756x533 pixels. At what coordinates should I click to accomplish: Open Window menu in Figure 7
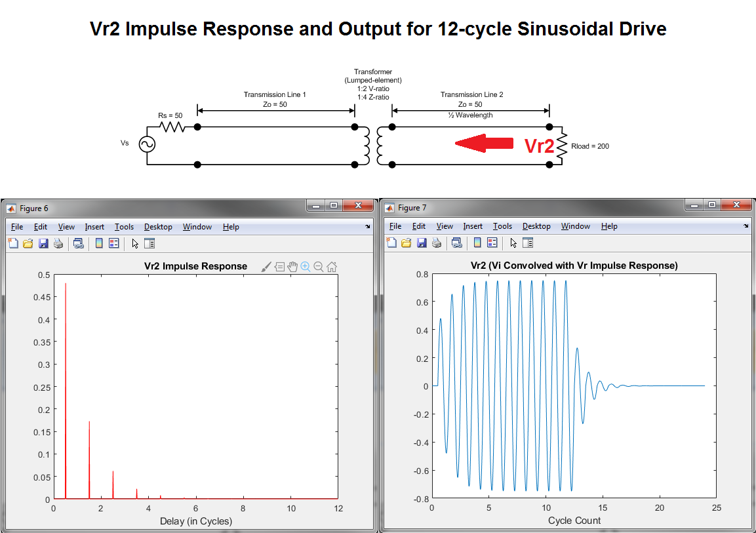[576, 226]
